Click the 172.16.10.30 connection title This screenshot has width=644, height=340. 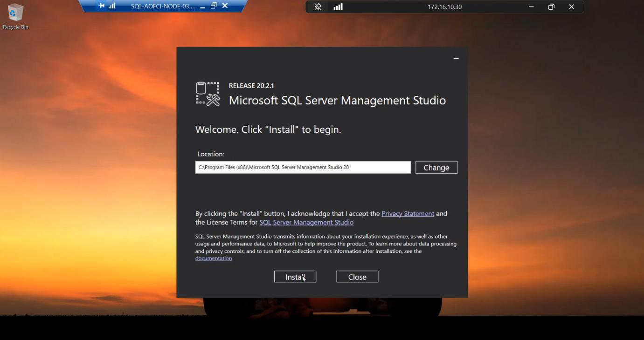click(445, 7)
